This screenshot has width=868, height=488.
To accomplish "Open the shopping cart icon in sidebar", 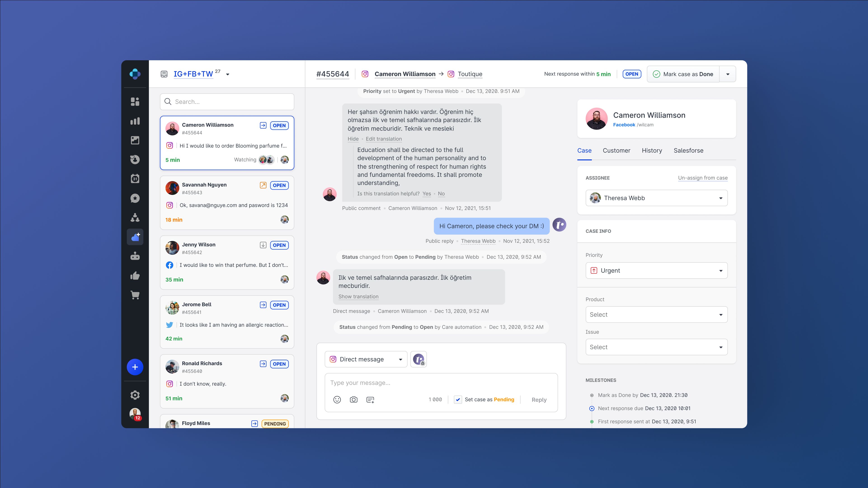I will coord(135,295).
